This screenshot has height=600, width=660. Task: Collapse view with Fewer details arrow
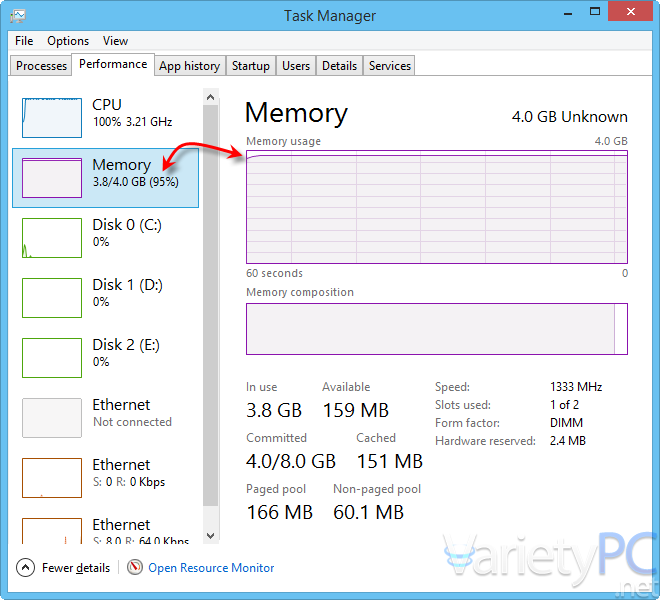(25, 568)
